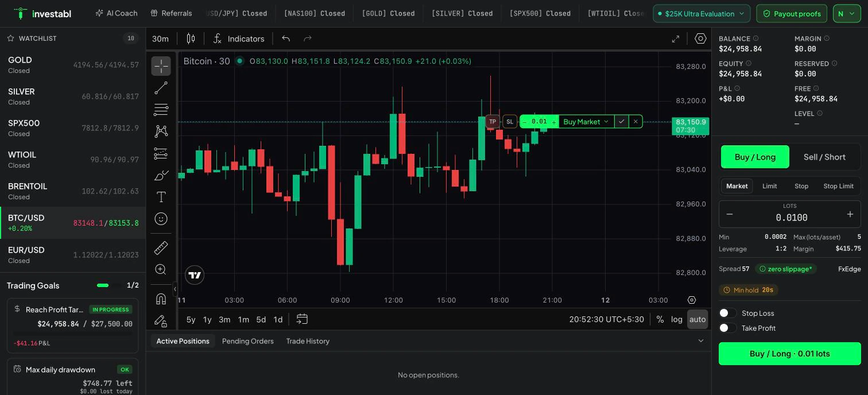Click the lock drawings pencil icon
The height and width of the screenshot is (395, 868).
(161, 320)
